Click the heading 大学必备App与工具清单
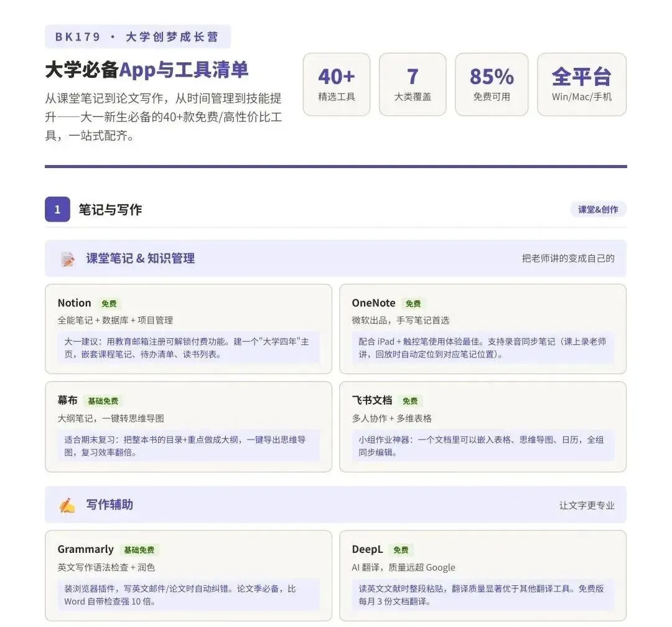This screenshot has height=627, width=672. point(147,70)
